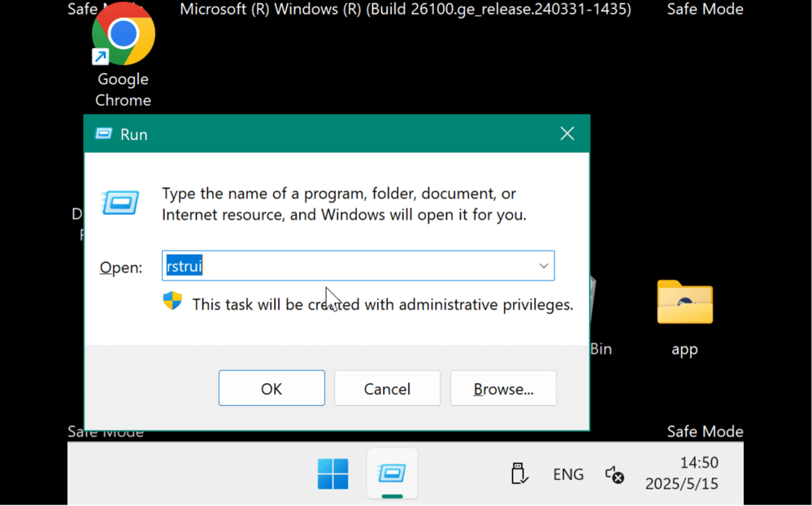Click the UAC administrative privileges shield icon
812x506 pixels.
tap(172, 300)
